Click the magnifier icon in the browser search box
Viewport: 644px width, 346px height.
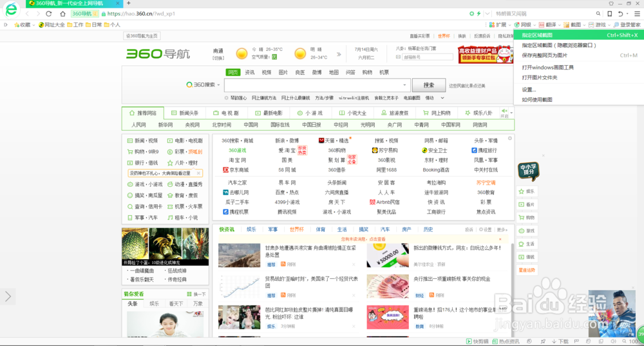598,14
